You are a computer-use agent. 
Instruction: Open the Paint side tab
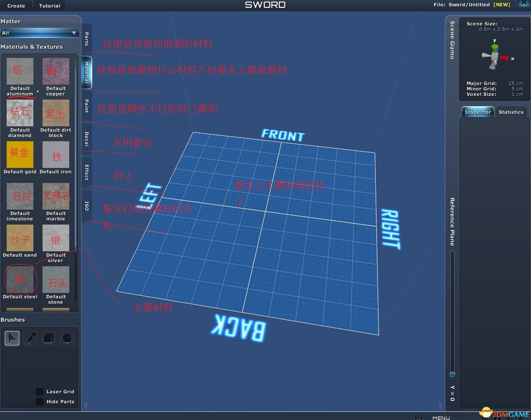click(87, 106)
